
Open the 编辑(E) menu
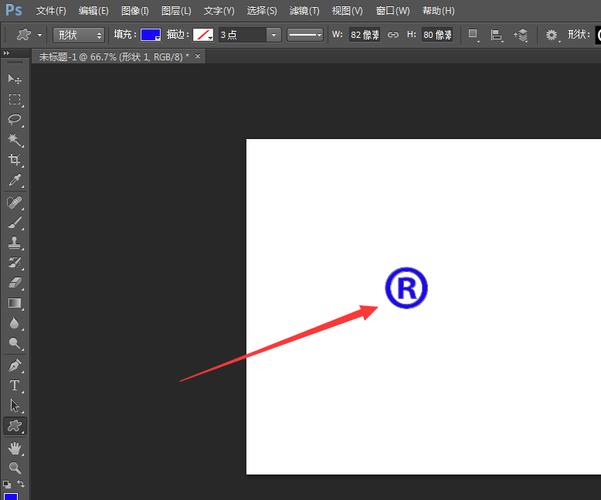coord(94,11)
